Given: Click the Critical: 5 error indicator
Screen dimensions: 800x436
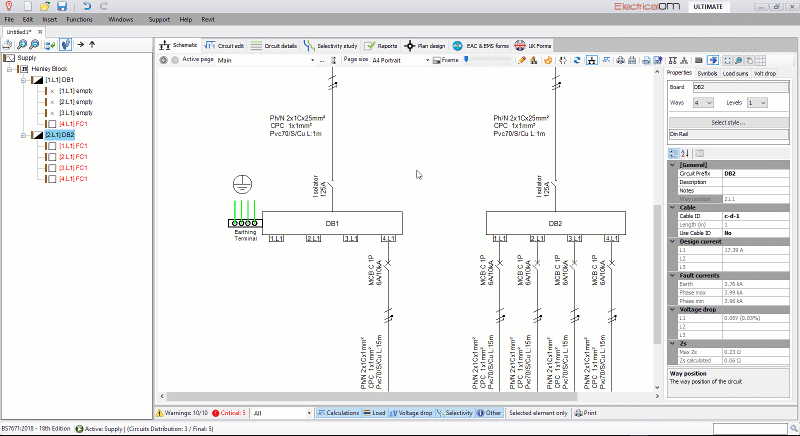Looking at the screenshot, I should (x=229, y=413).
